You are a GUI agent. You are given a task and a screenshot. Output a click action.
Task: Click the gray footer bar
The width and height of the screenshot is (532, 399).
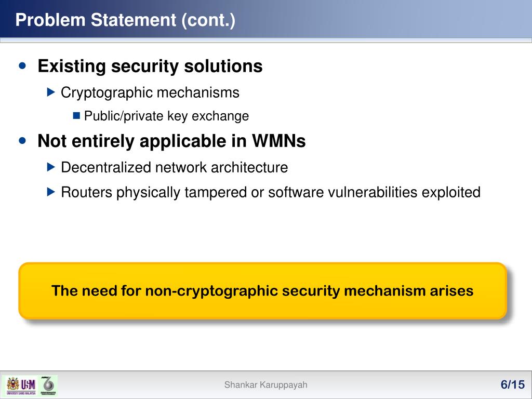coord(266,385)
